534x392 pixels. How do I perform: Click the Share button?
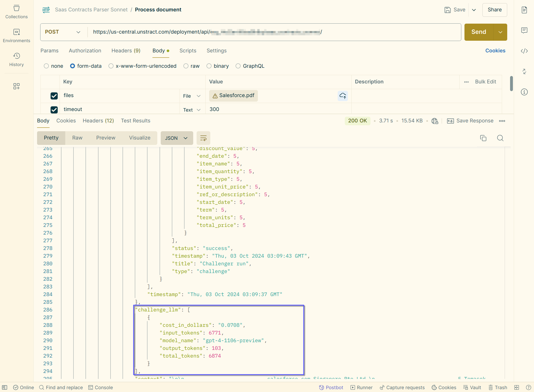pyautogui.click(x=495, y=10)
